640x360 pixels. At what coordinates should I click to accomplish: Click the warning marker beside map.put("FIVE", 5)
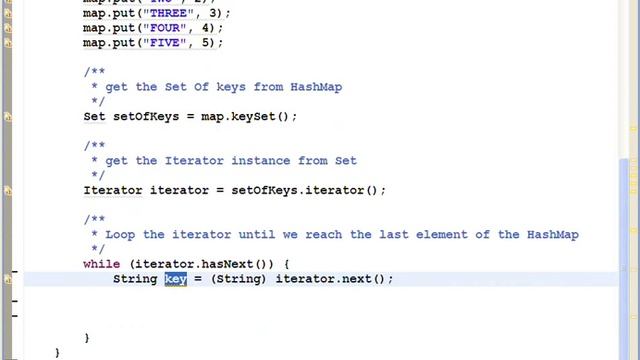(x=8, y=42)
